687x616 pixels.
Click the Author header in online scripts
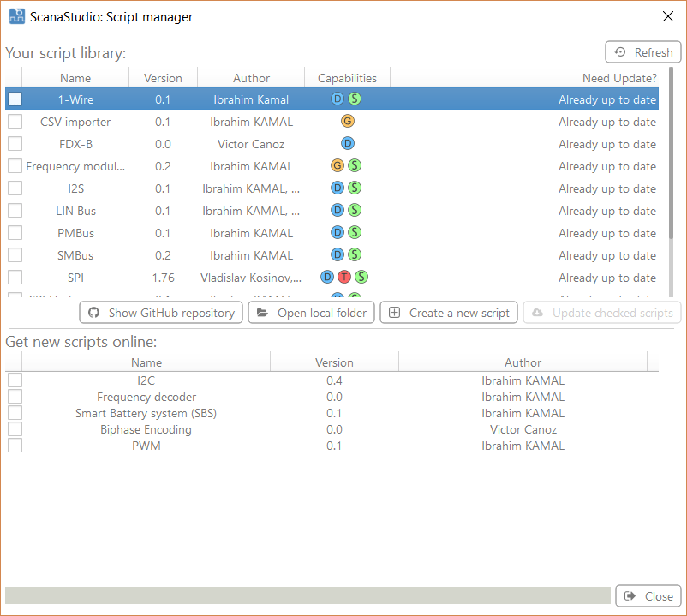pos(523,362)
